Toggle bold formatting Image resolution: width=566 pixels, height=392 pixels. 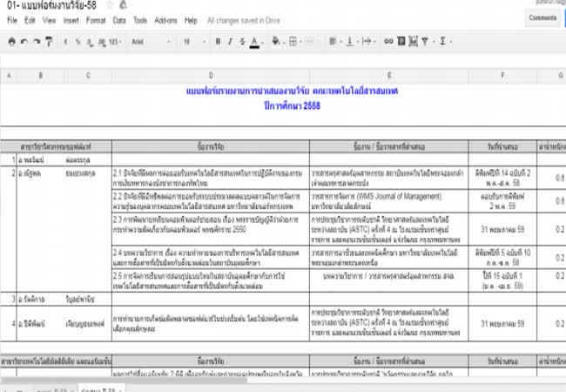[x=218, y=42]
